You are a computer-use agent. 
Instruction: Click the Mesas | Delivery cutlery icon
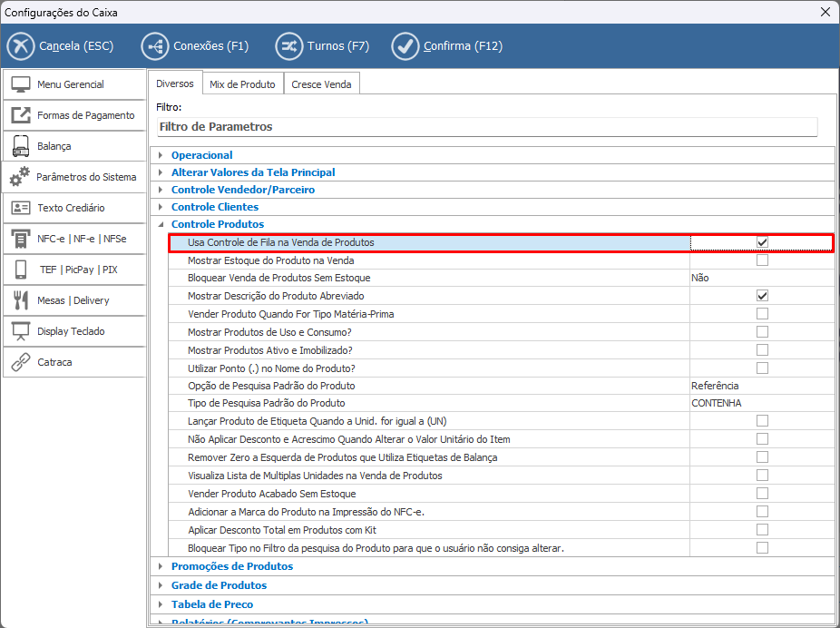tap(21, 300)
